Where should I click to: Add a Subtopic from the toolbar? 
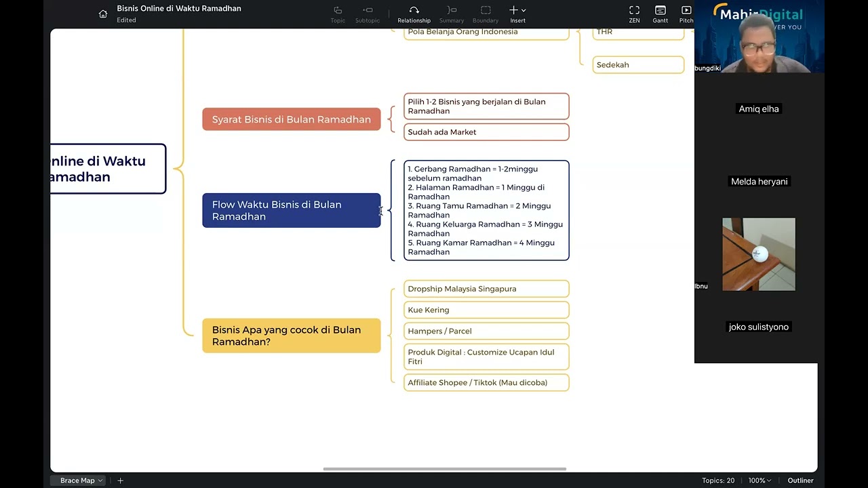368,14
